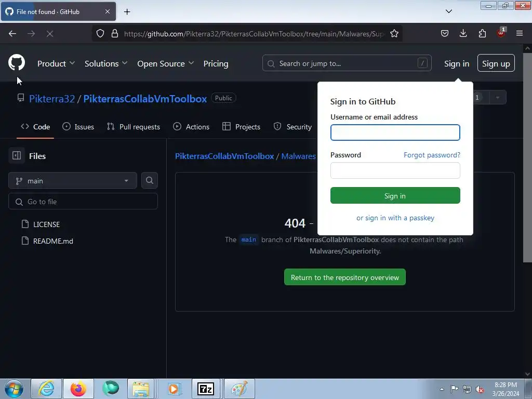Open the Projects tab
Image resolution: width=532 pixels, height=399 pixels.
pos(241,127)
